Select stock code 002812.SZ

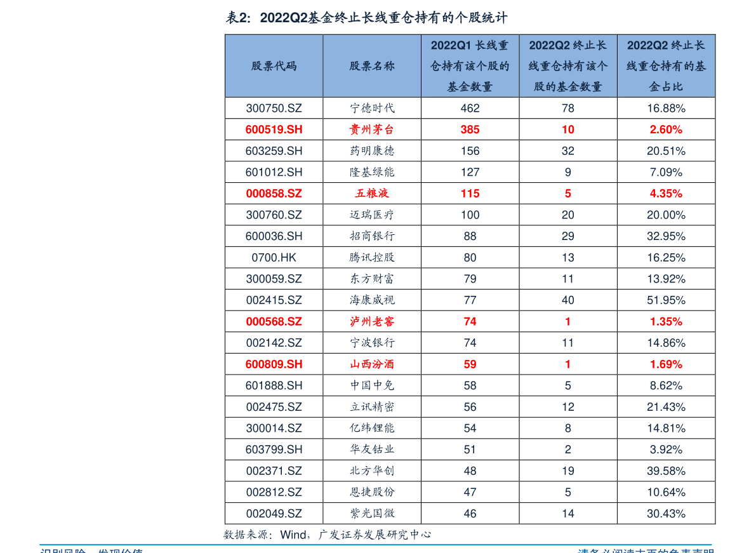point(274,492)
